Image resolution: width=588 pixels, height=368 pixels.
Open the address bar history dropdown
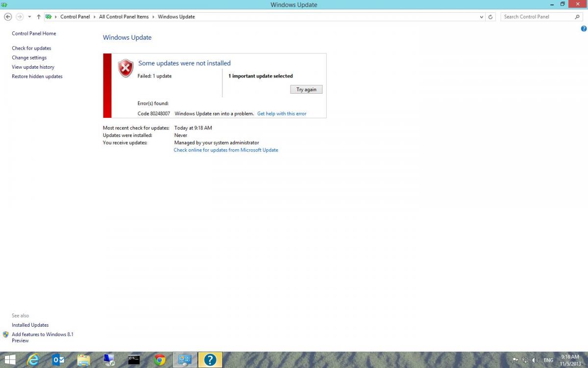point(482,17)
